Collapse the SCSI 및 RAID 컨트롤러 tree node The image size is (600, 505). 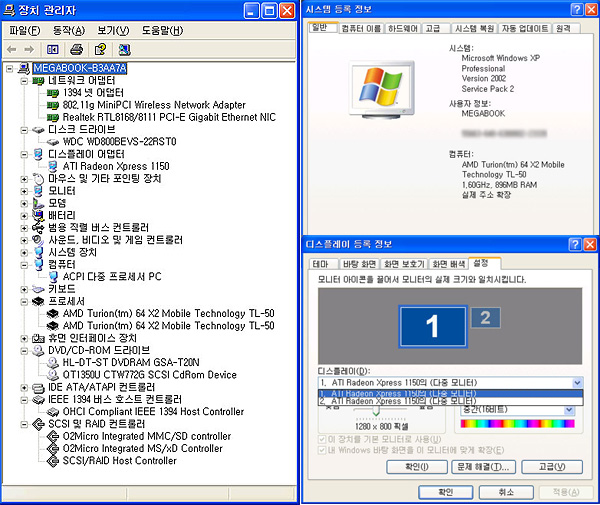point(24,424)
